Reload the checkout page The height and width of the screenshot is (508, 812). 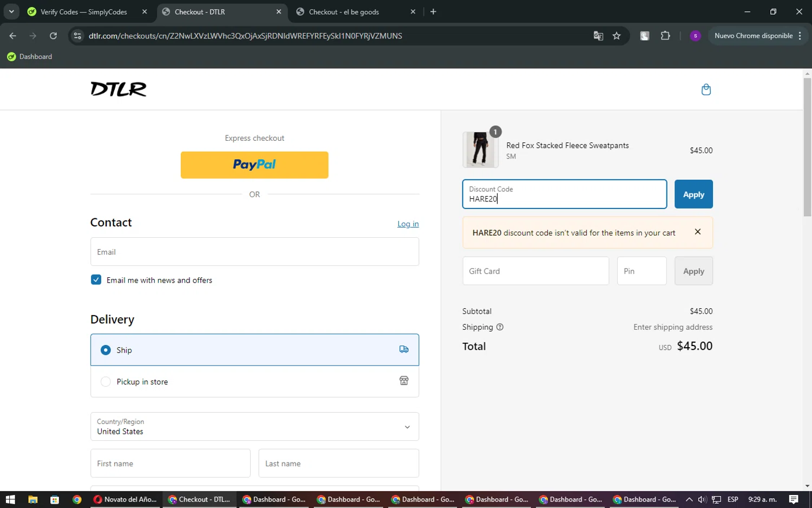(x=53, y=36)
